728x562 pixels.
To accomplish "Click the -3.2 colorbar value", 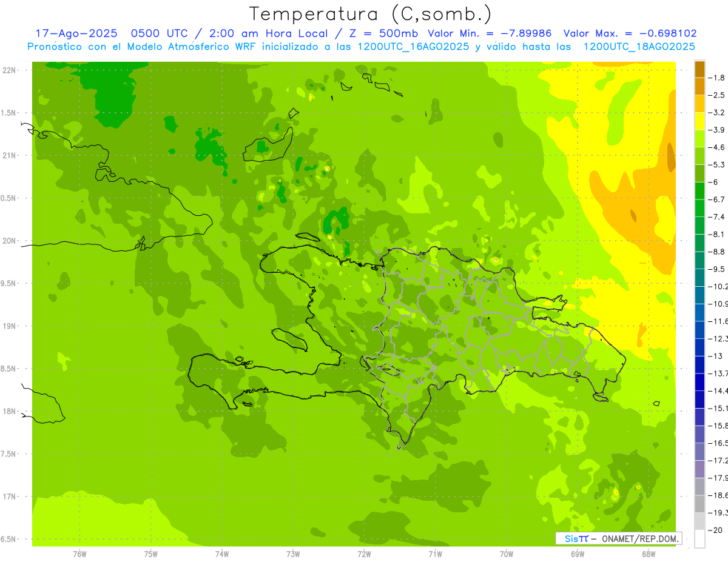I will [x=718, y=112].
